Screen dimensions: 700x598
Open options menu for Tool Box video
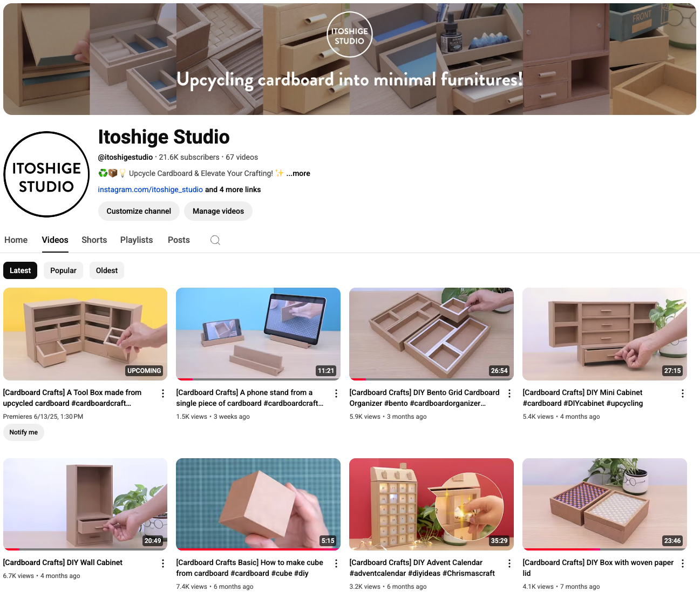163,393
